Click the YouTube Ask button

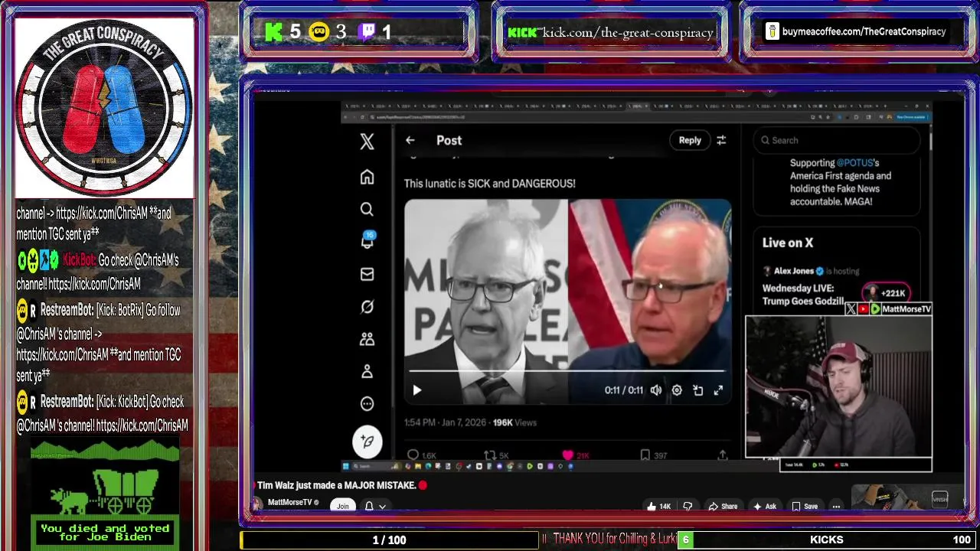pyautogui.click(x=765, y=507)
